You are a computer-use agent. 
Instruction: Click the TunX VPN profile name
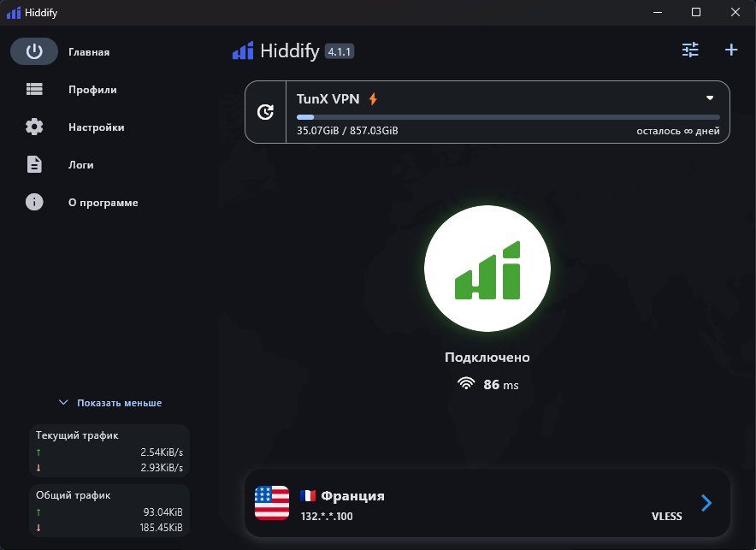[328, 99]
